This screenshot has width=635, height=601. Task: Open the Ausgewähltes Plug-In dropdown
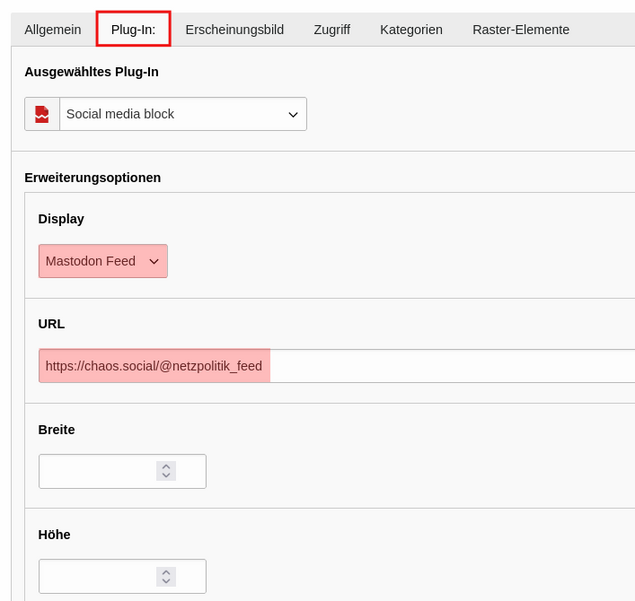[182, 114]
